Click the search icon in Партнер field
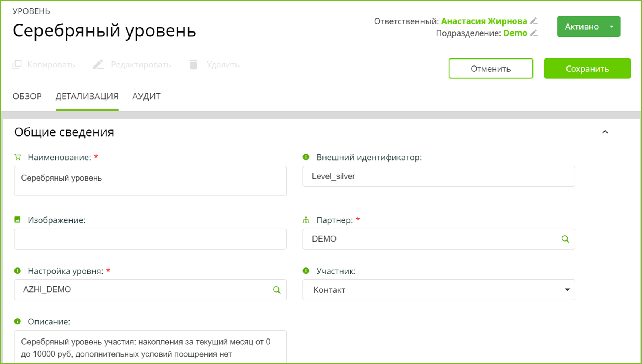642x364 pixels. [565, 239]
